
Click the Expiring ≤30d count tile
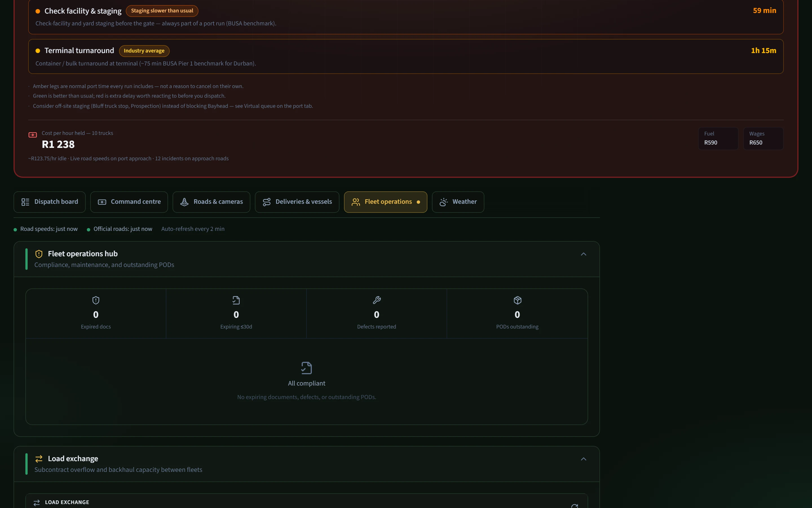click(236, 314)
